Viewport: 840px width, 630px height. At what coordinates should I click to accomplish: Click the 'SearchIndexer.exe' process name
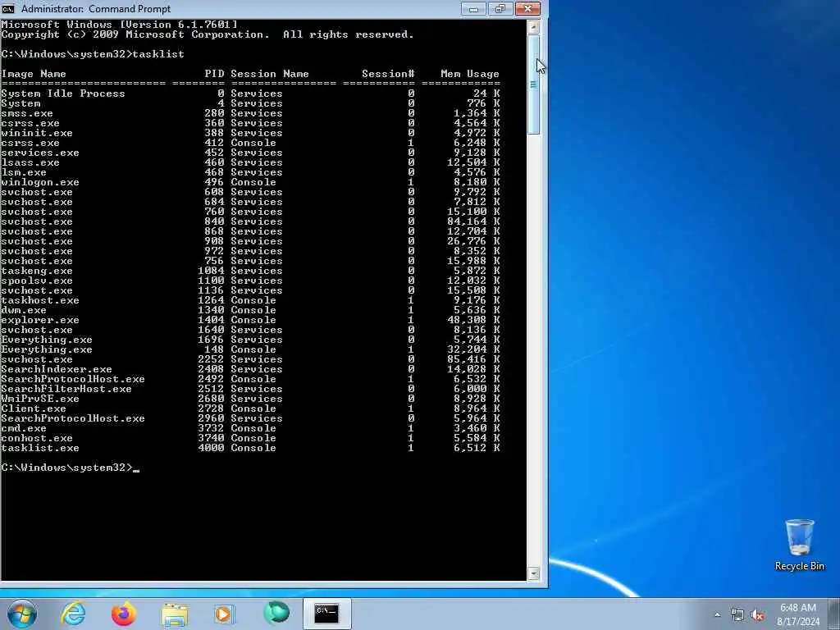(x=57, y=369)
